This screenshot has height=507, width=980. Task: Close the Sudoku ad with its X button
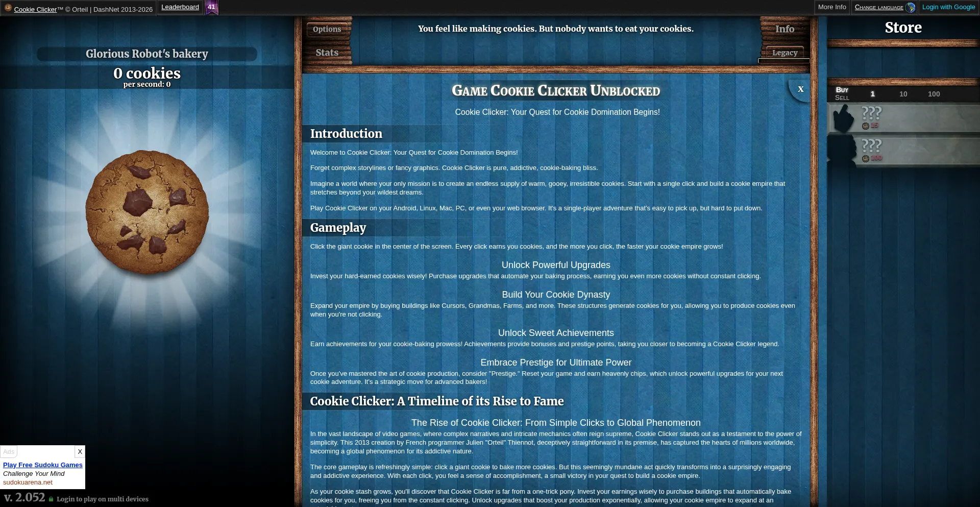tap(80, 451)
